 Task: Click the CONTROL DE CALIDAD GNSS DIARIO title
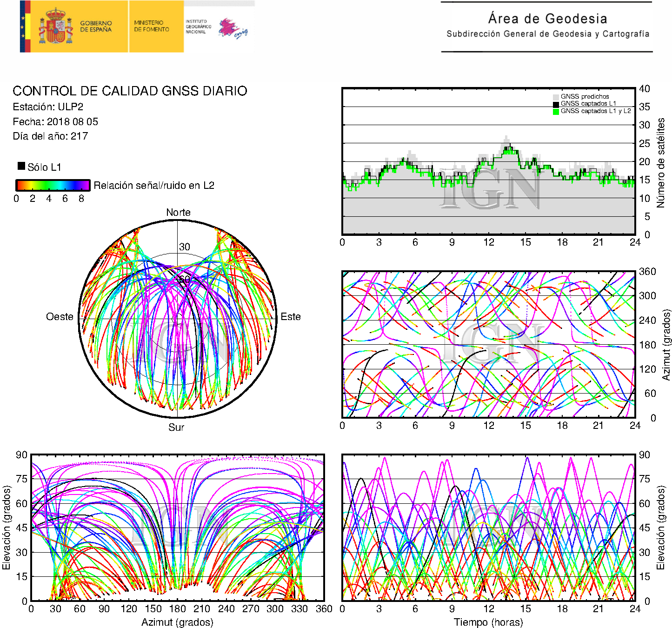pos(130,91)
